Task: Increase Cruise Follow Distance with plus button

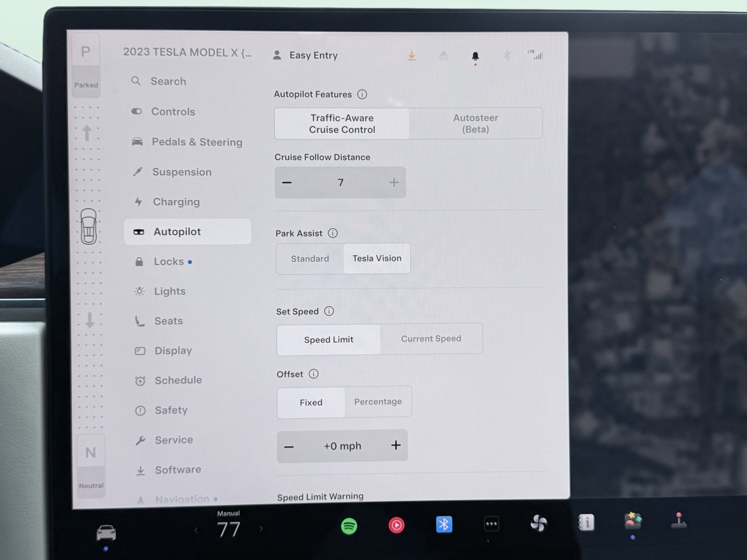Action: pos(394,182)
